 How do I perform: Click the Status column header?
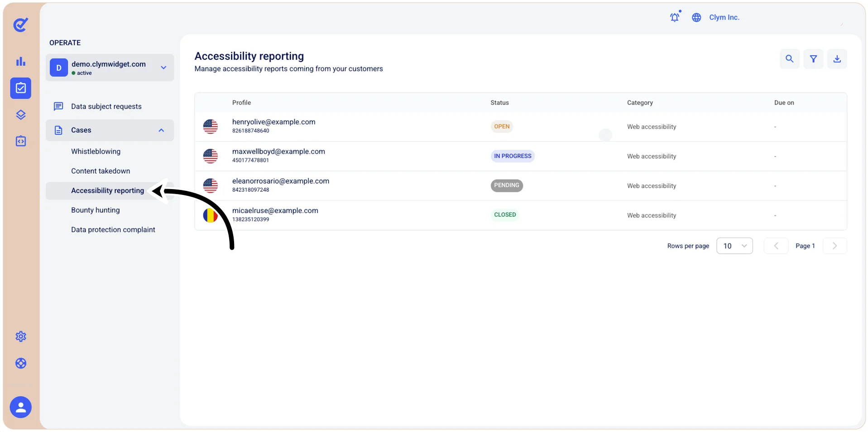click(499, 103)
